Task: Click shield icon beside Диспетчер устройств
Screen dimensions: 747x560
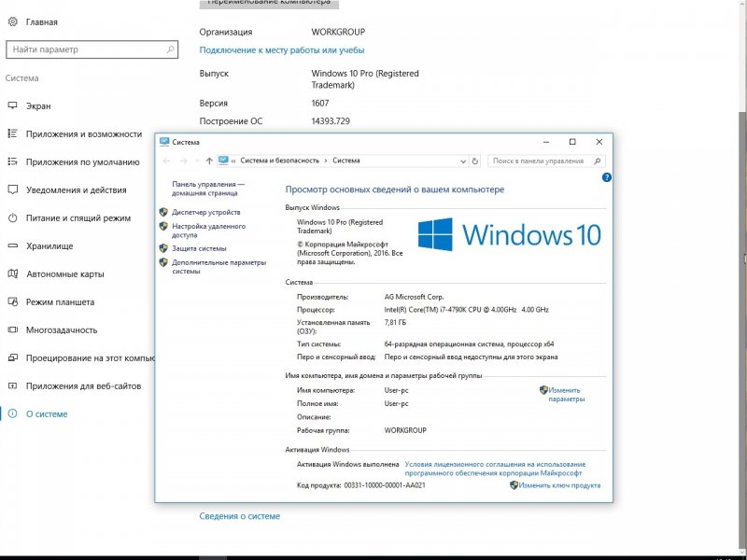Action: (x=163, y=212)
